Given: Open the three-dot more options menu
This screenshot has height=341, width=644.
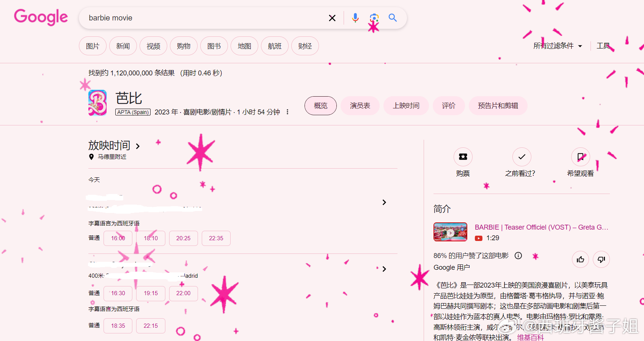Looking at the screenshot, I should (x=287, y=112).
